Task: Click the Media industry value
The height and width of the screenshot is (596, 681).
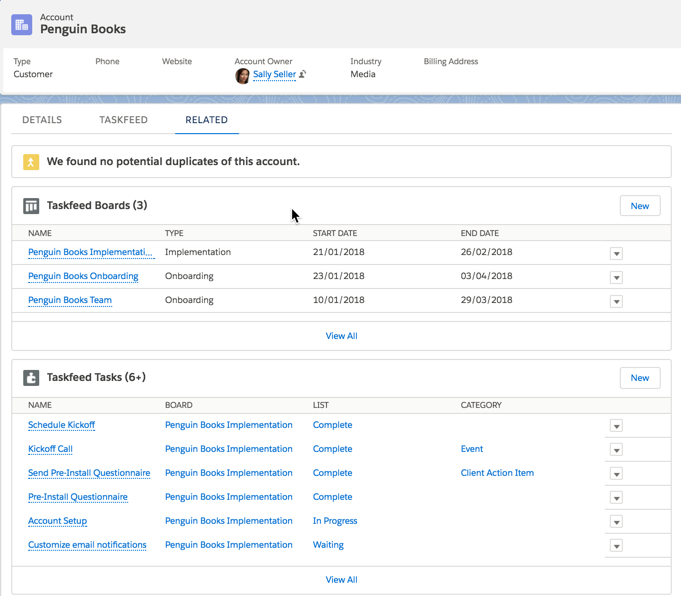Action: pos(363,74)
